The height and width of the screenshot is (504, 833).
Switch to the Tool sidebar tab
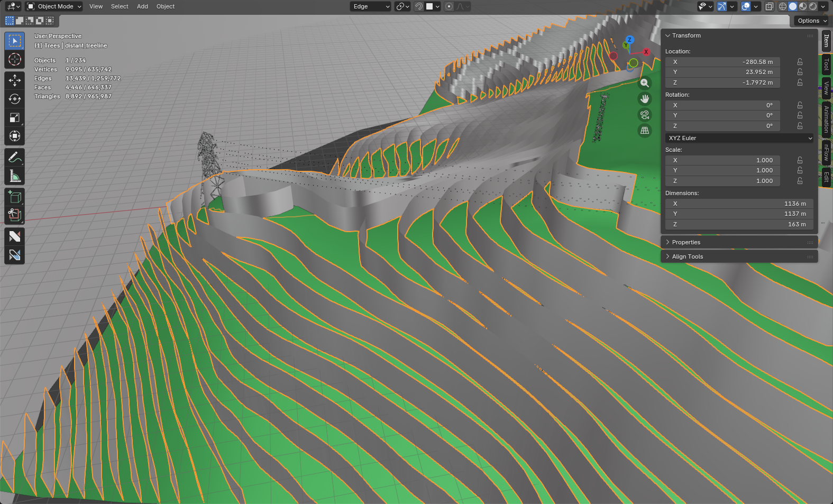pos(826,65)
